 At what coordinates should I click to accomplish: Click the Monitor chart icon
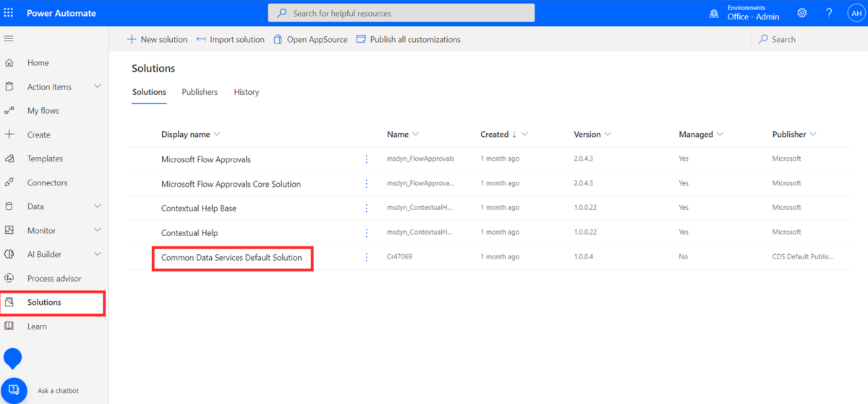click(9, 230)
